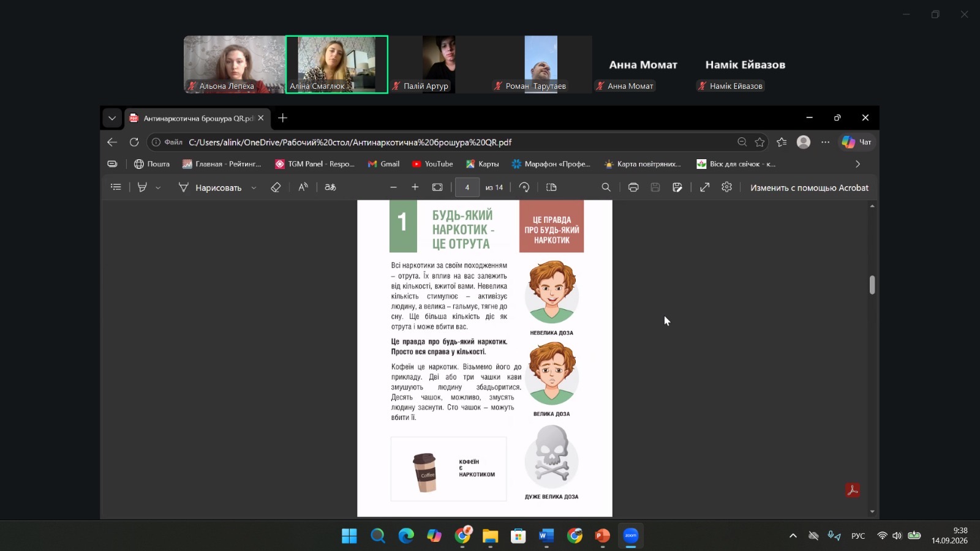Toggle full screen mode icon
The image size is (980, 551).
(x=705, y=187)
